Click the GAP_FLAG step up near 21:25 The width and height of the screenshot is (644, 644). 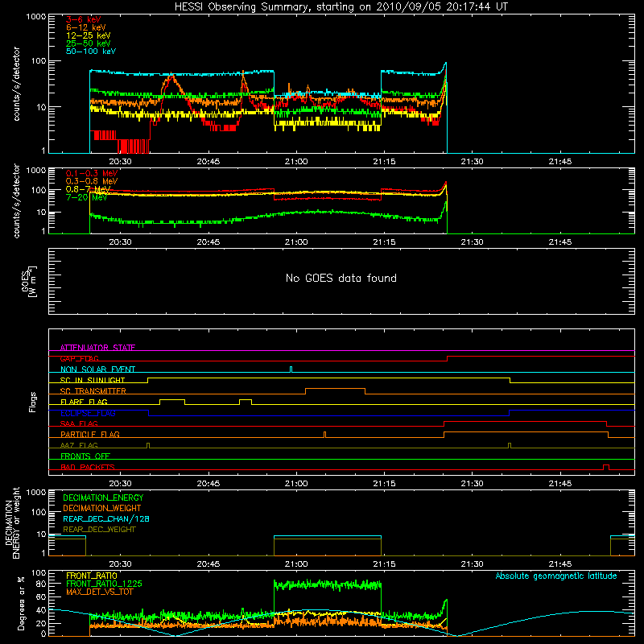[x=447, y=358]
